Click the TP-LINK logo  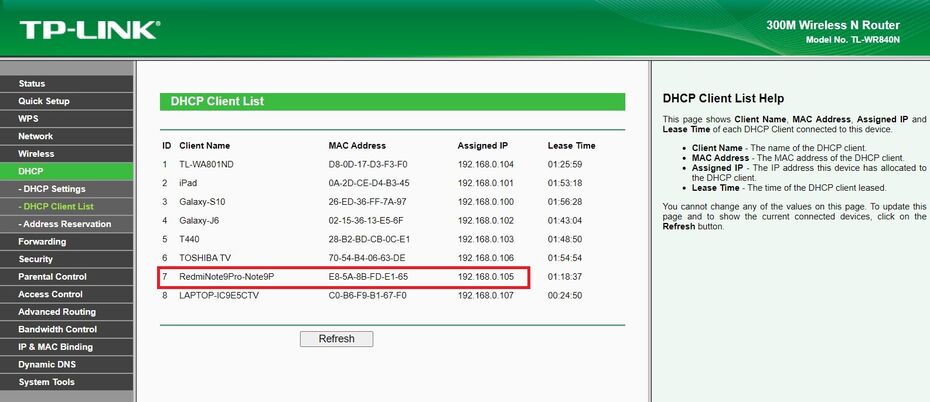(89, 30)
